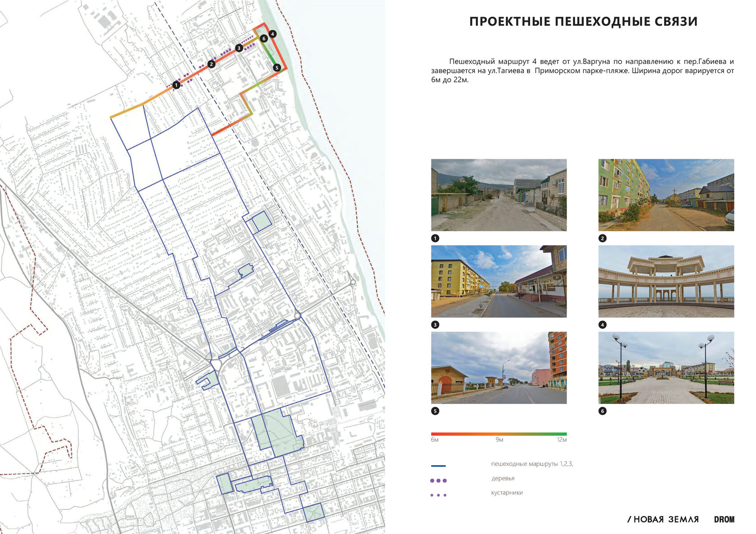Click number badge 5 below road photo
This screenshot has width=756, height=534.
pos(435,411)
